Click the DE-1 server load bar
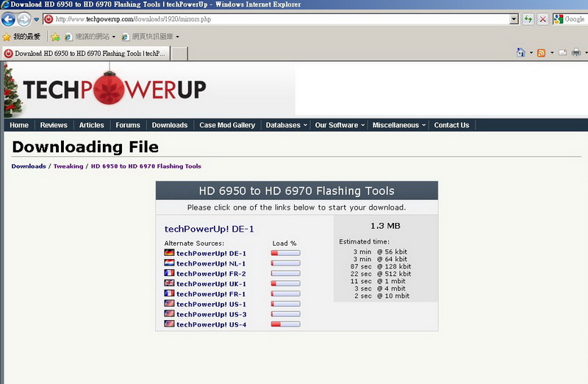 coord(286,253)
